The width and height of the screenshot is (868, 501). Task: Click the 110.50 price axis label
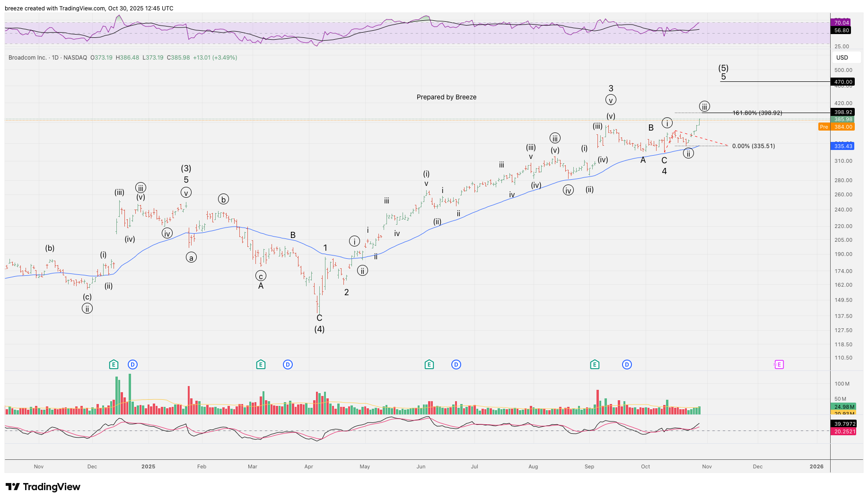(843, 358)
